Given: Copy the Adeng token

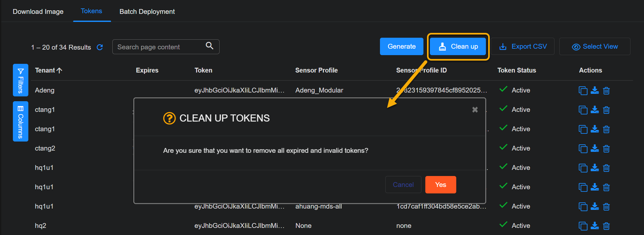Looking at the screenshot, I should pos(583,91).
